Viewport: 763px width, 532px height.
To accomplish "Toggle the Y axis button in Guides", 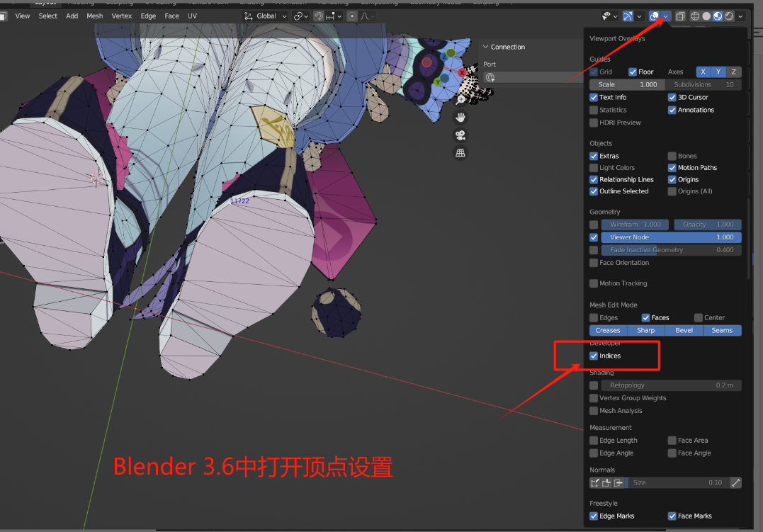I will (x=718, y=72).
